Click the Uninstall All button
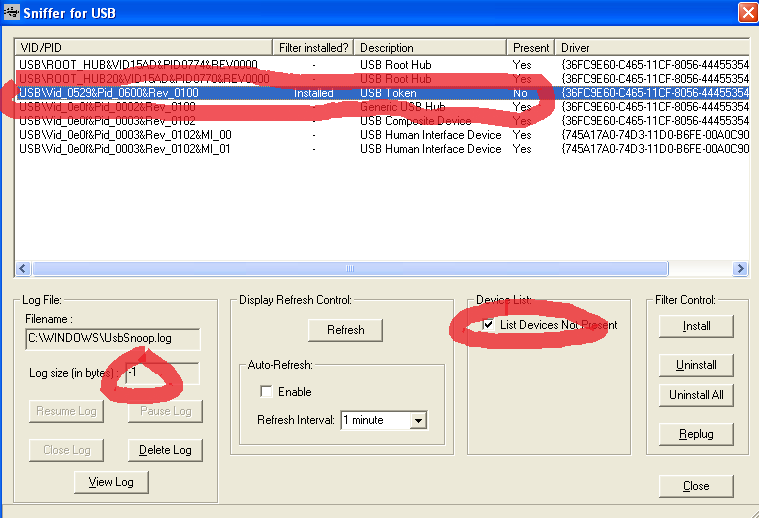 tap(696, 395)
